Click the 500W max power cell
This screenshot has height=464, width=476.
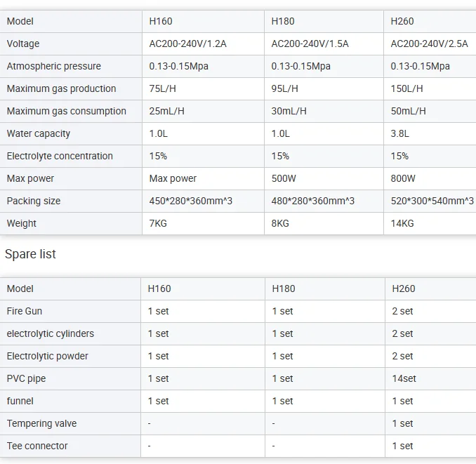pos(284,178)
